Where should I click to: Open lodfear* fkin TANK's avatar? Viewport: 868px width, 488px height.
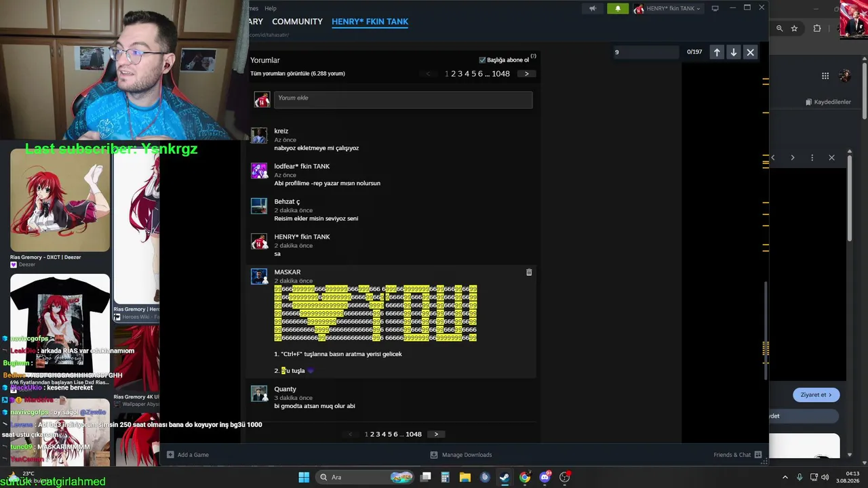[x=259, y=171]
